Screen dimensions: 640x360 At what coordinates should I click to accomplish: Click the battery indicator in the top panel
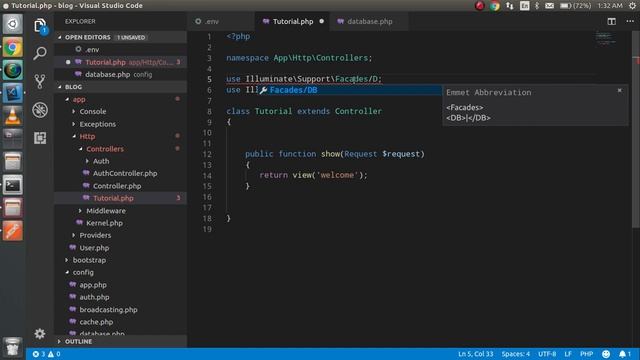click(x=576, y=6)
